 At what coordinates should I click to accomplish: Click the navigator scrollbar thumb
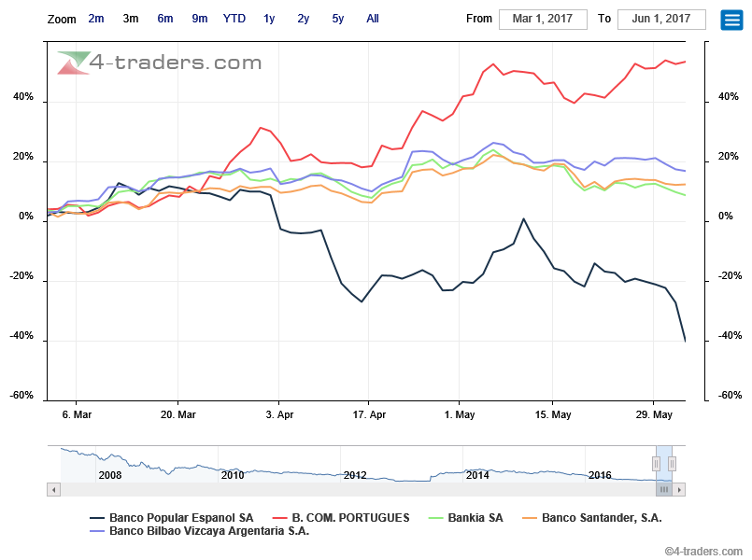[x=664, y=490]
